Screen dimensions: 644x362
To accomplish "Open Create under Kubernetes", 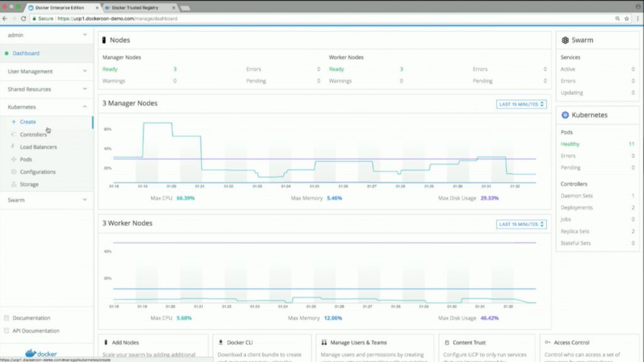I will pos(28,122).
